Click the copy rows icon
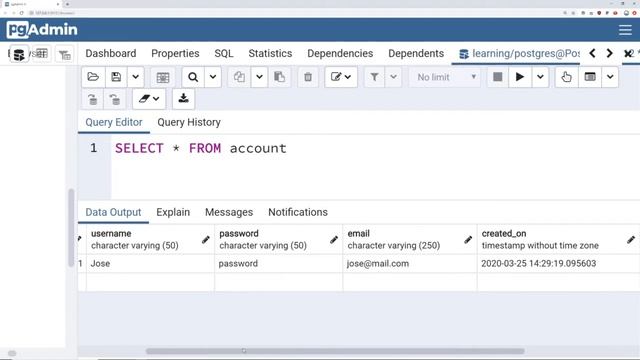640x360 pixels. point(239,77)
